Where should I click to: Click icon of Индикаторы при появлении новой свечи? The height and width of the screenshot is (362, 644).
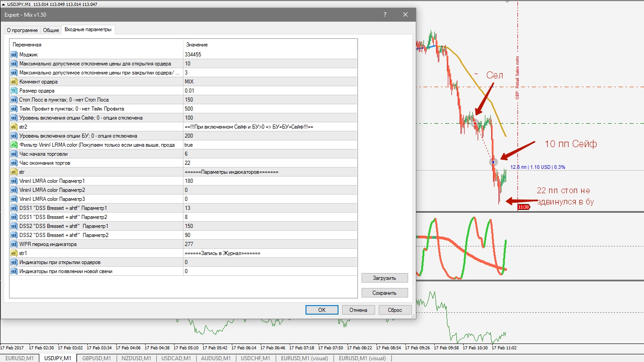14,271
